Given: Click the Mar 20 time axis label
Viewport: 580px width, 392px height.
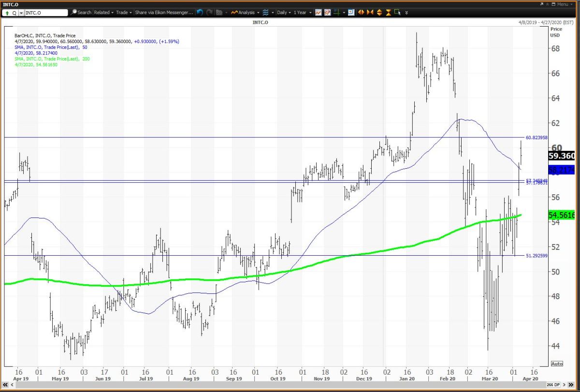Looking at the screenshot, I should (x=491, y=378).
